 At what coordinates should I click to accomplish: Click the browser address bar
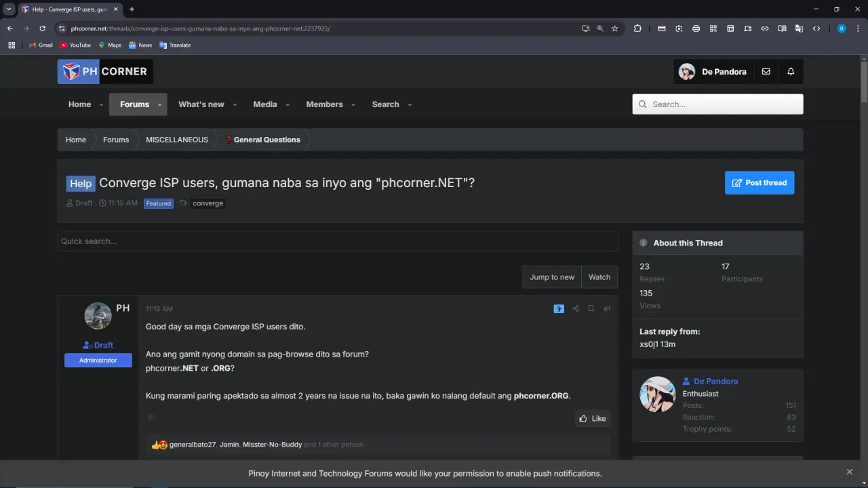click(x=319, y=28)
